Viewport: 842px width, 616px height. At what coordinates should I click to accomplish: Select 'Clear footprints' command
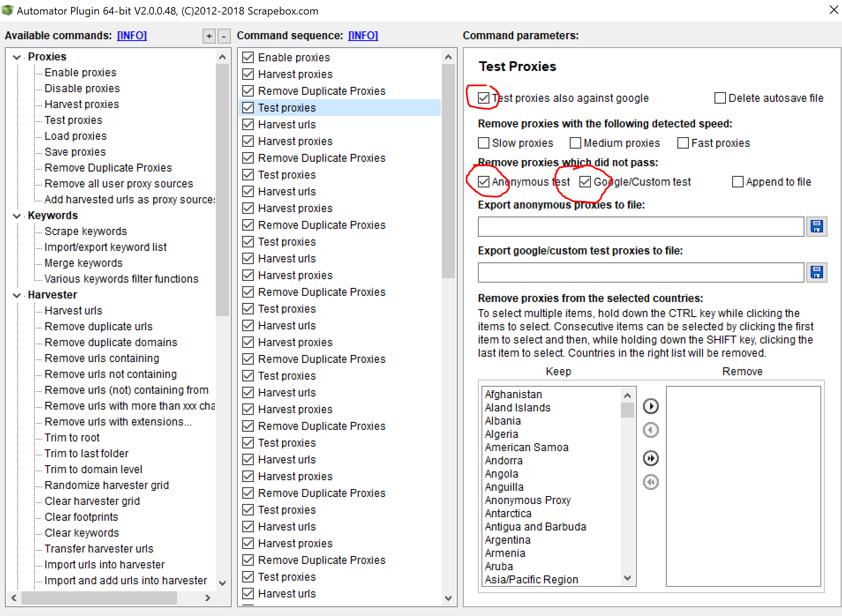tap(81, 517)
